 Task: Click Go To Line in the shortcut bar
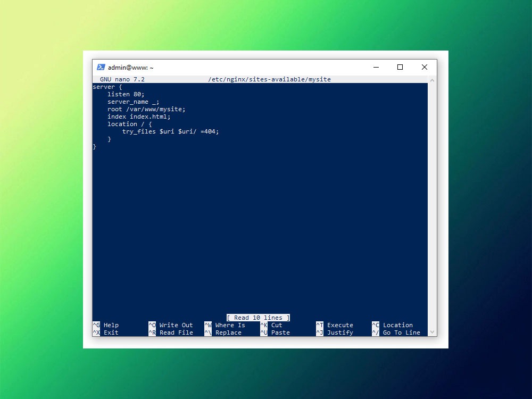point(401,332)
